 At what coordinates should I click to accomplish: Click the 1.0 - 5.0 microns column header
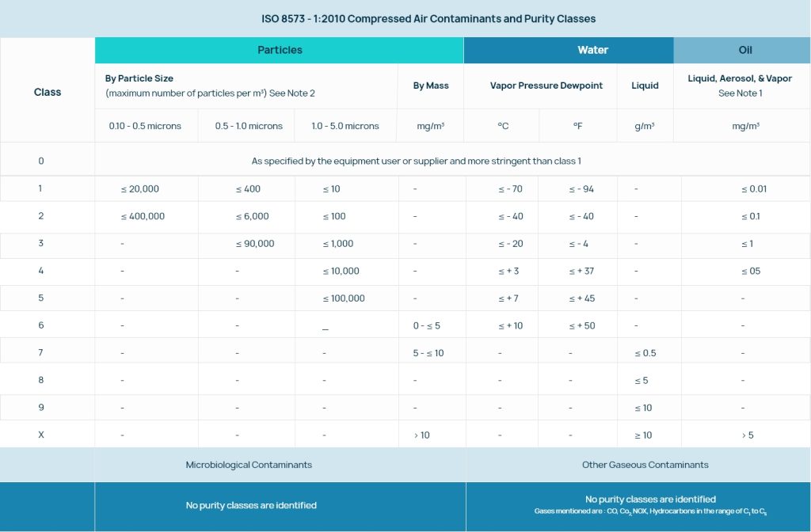pos(345,126)
